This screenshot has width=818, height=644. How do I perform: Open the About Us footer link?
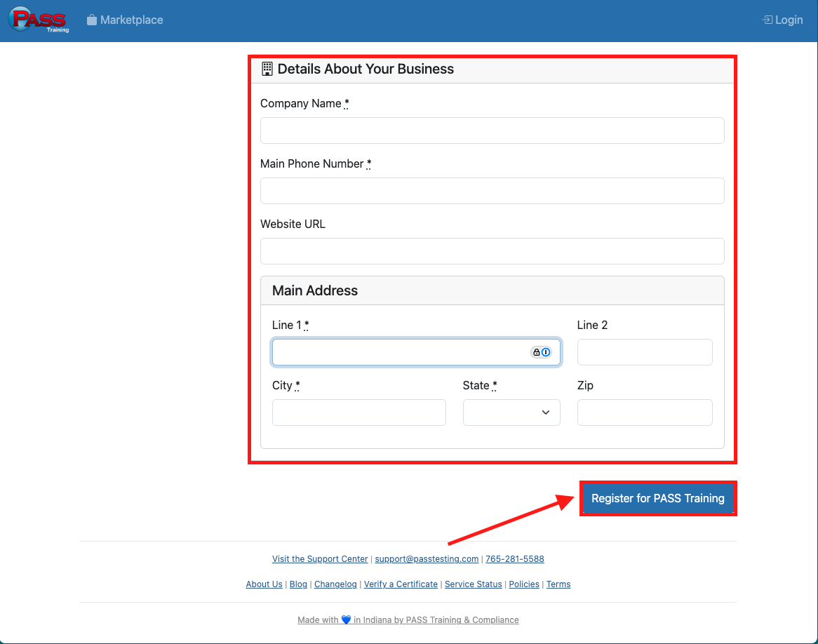point(264,584)
